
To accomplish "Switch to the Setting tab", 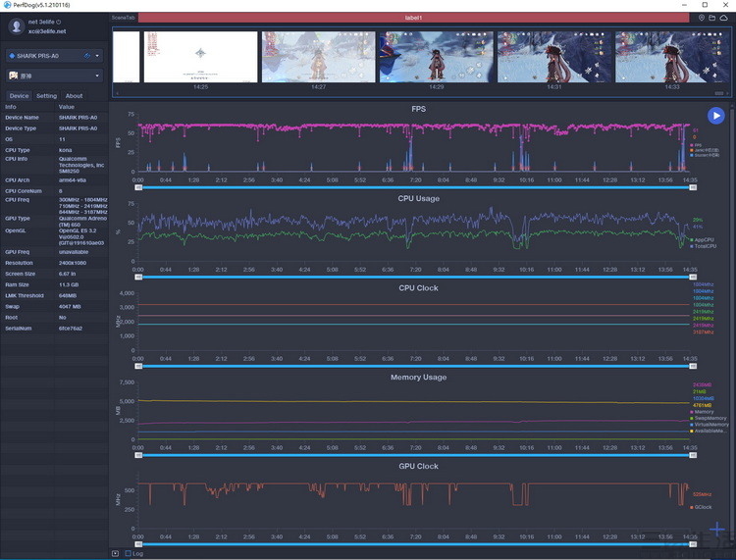I will point(46,96).
